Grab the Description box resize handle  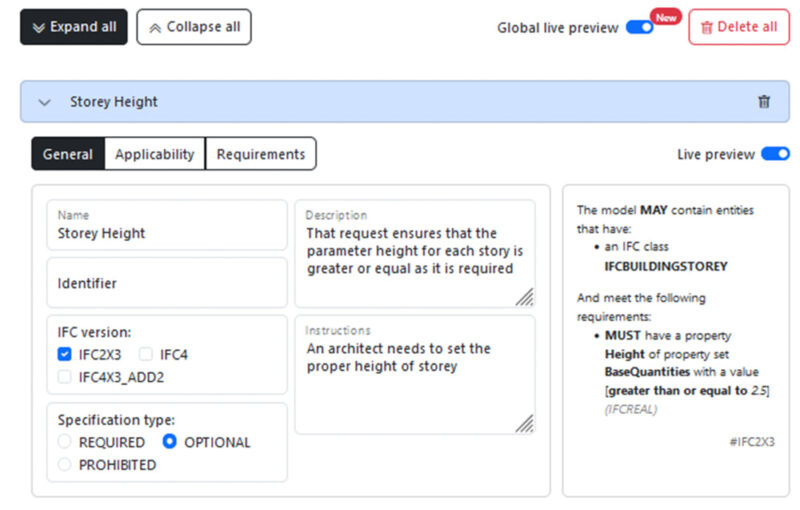525,297
